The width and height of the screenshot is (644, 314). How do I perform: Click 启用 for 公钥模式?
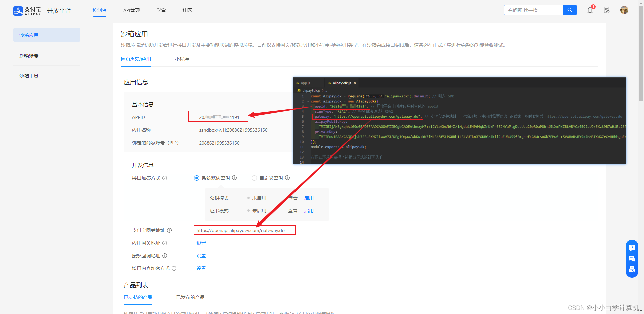(309, 198)
